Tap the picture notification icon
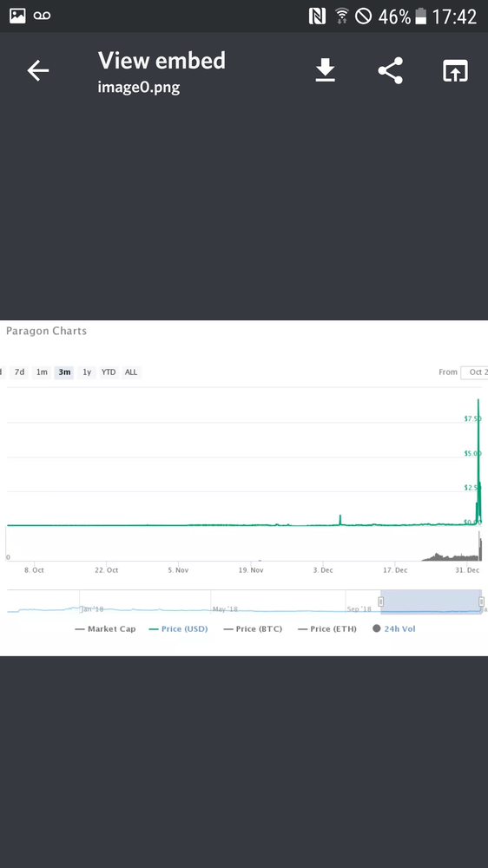 point(17,16)
